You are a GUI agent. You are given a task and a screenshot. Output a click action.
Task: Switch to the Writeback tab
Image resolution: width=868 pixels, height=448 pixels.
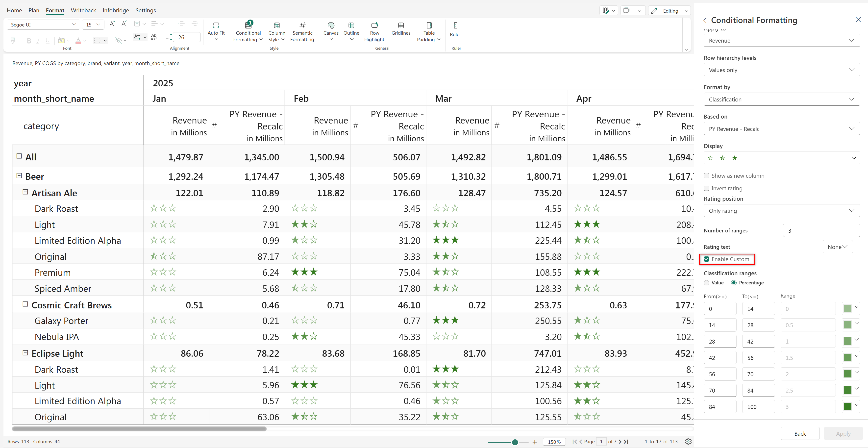(83, 10)
